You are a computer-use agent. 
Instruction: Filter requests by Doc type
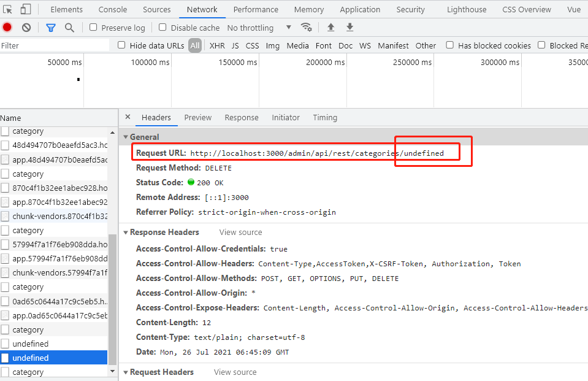(345, 45)
